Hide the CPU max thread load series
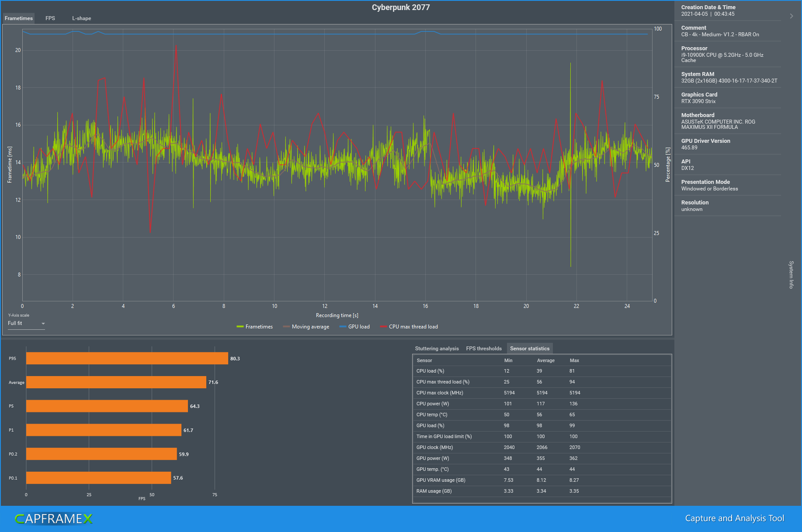This screenshot has height=532, width=802. point(409,327)
